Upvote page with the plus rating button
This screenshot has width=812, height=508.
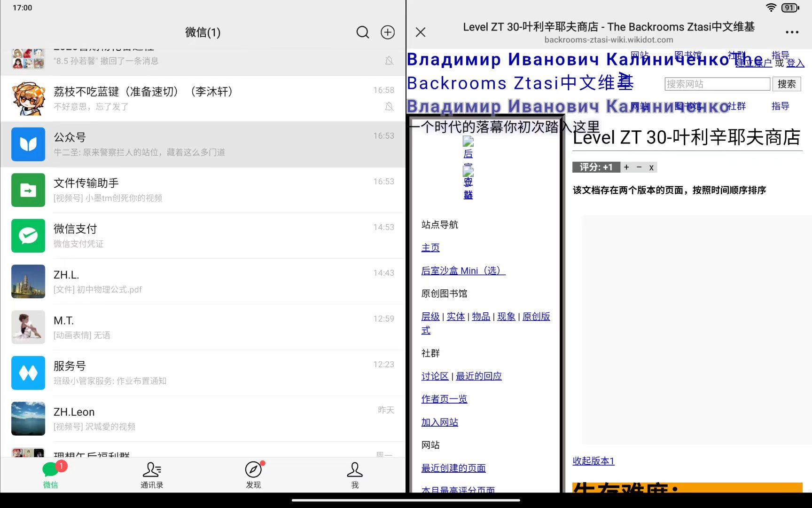coord(626,167)
